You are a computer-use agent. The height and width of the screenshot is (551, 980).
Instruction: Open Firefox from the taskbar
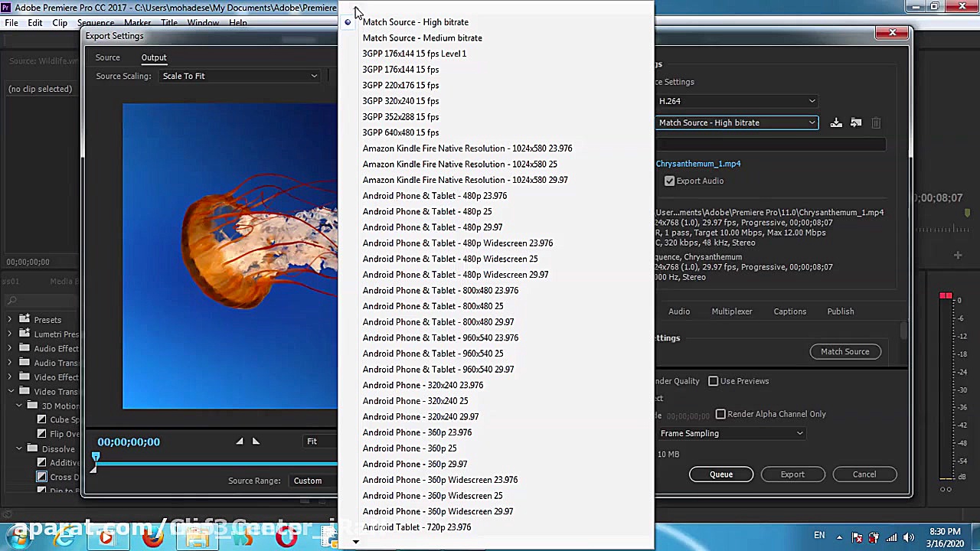[x=152, y=537]
